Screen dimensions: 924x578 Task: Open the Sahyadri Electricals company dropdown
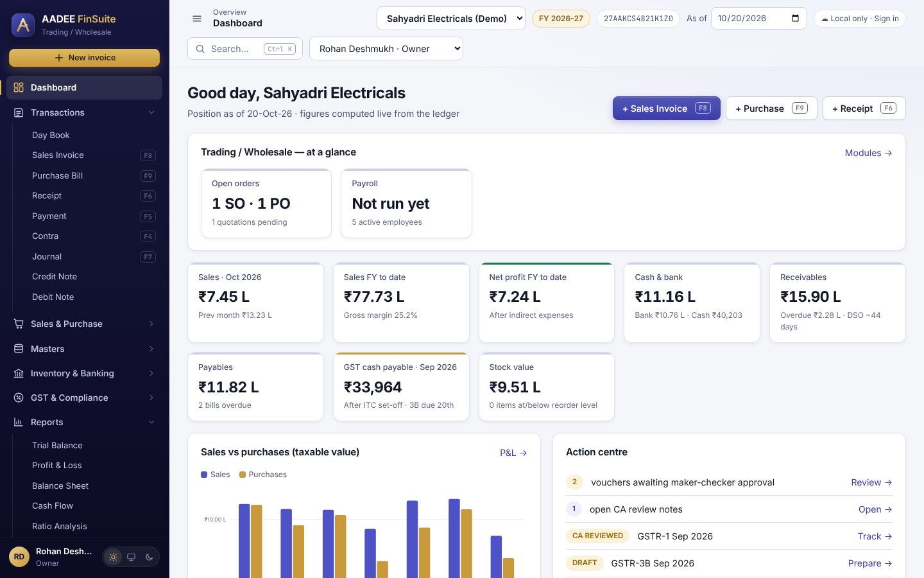[x=451, y=18]
